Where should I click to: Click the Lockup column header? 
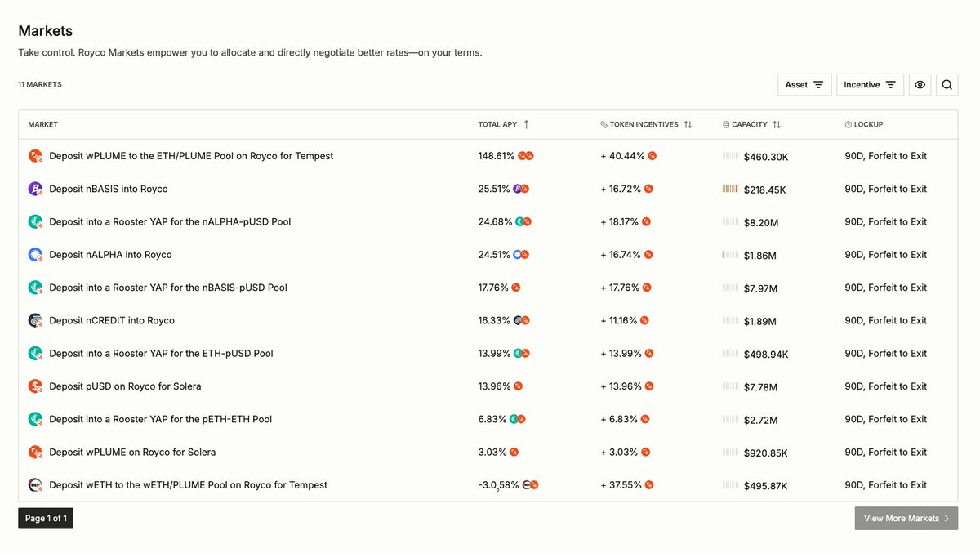pos(864,124)
